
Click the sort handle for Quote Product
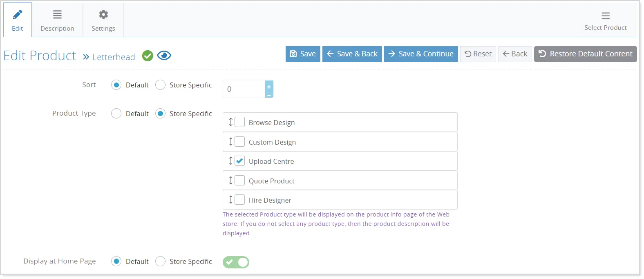click(230, 181)
